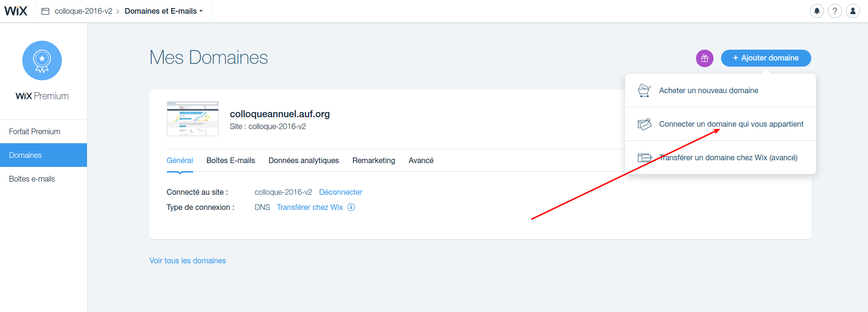Click the Connecté au site label
Screen dimensions: 868x312
pyautogui.click(x=197, y=192)
